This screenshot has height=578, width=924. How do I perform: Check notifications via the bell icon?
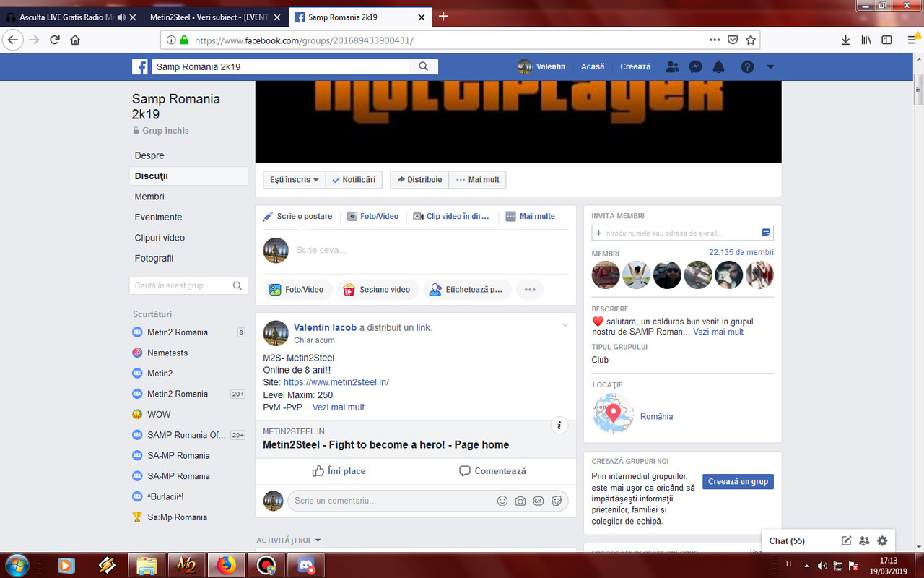tap(718, 66)
